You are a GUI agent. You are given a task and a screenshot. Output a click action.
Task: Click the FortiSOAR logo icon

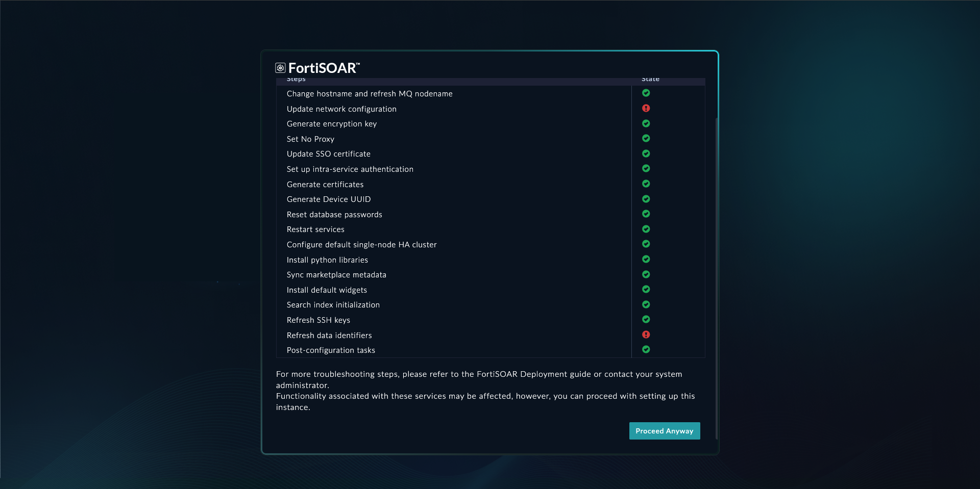coord(280,68)
